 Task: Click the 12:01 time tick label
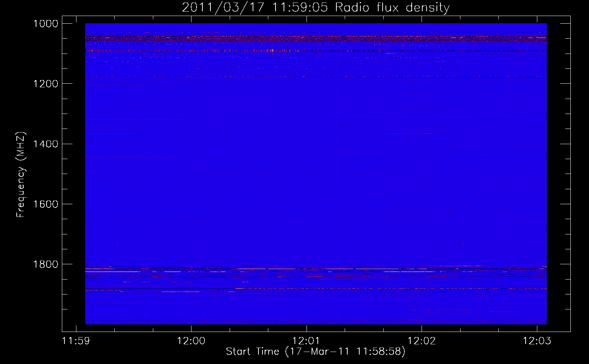click(307, 341)
